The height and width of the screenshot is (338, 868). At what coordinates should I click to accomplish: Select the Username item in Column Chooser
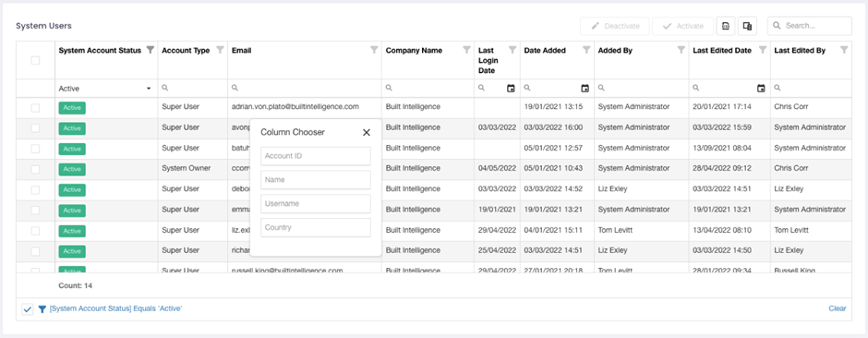click(x=316, y=203)
